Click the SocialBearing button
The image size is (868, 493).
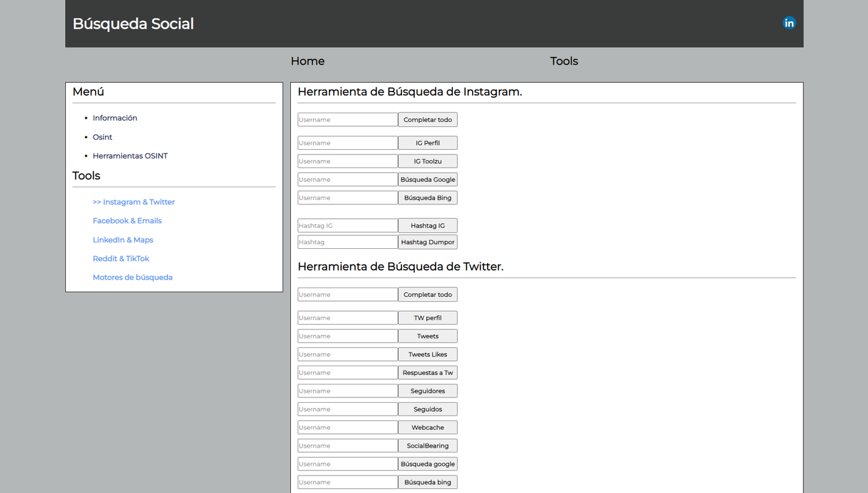click(428, 446)
